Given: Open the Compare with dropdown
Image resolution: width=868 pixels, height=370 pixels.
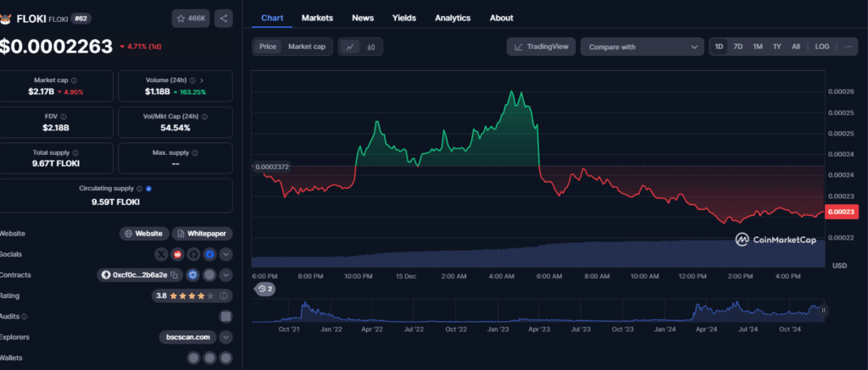Looking at the screenshot, I should click(x=643, y=47).
